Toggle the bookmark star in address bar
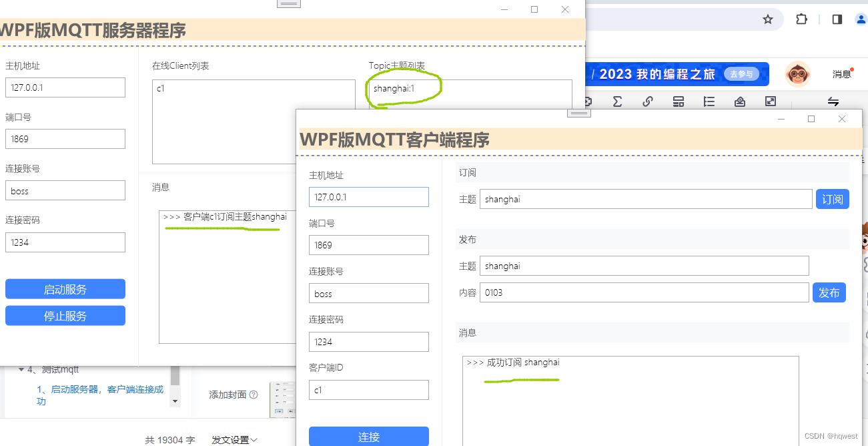The width and height of the screenshot is (868, 446). click(x=768, y=19)
